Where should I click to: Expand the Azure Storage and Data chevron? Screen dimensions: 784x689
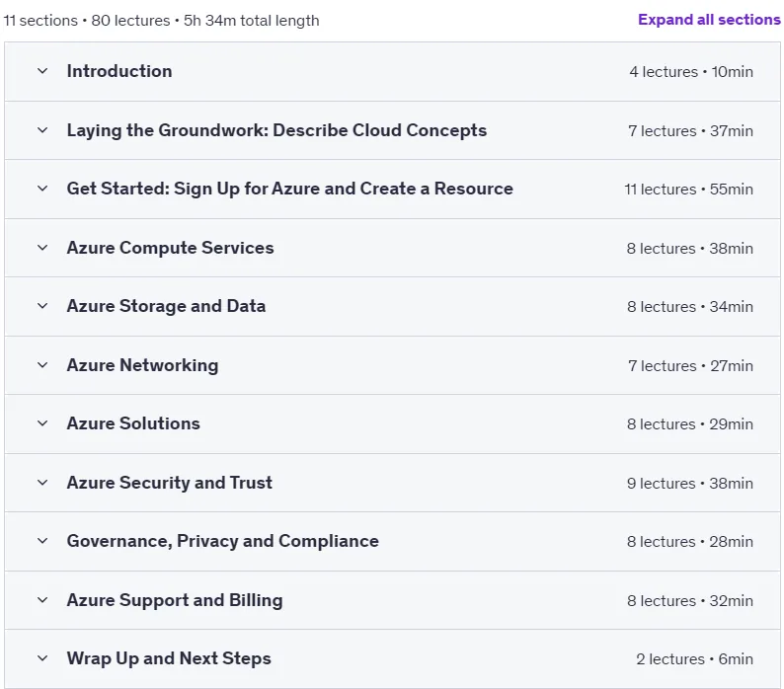click(42, 306)
